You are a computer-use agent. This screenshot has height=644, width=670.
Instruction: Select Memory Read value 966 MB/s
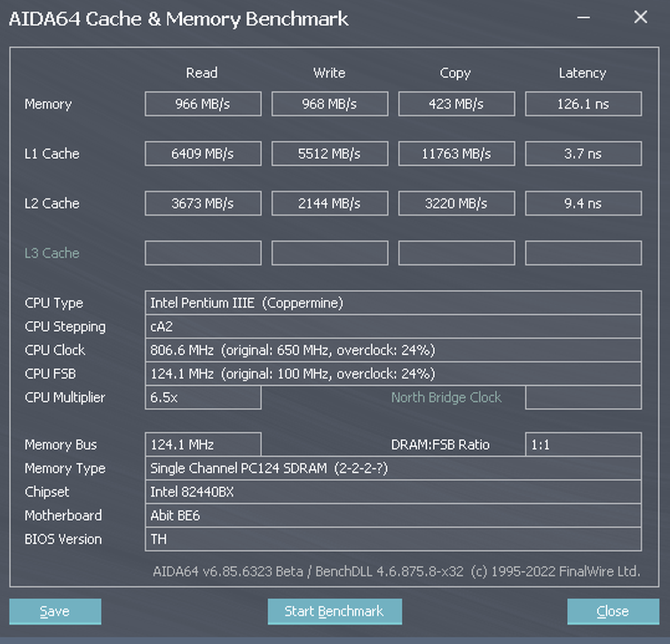coord(203,104)
